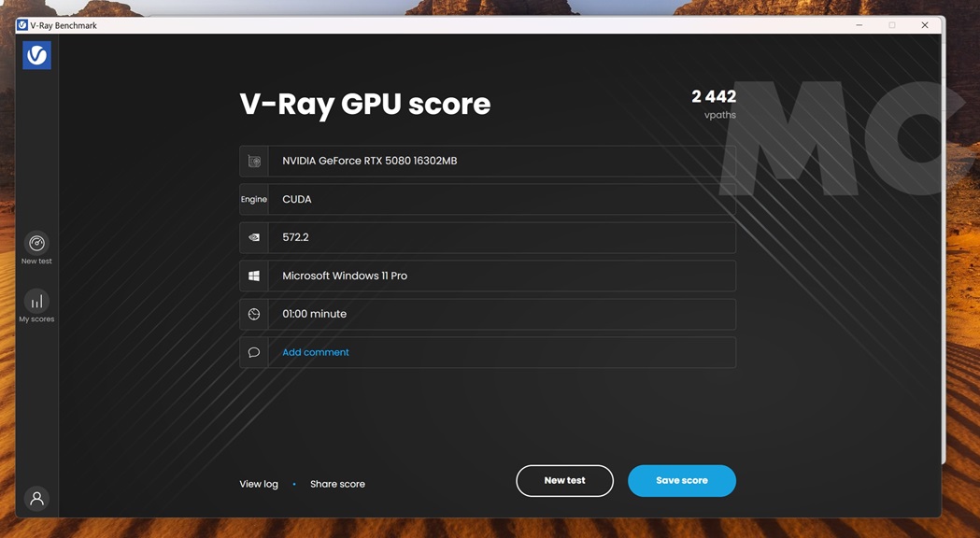Viewport: 980px width, 538px height.
Task: Click the 2 442 vpaths score value
Action: [x=714, y=97]
